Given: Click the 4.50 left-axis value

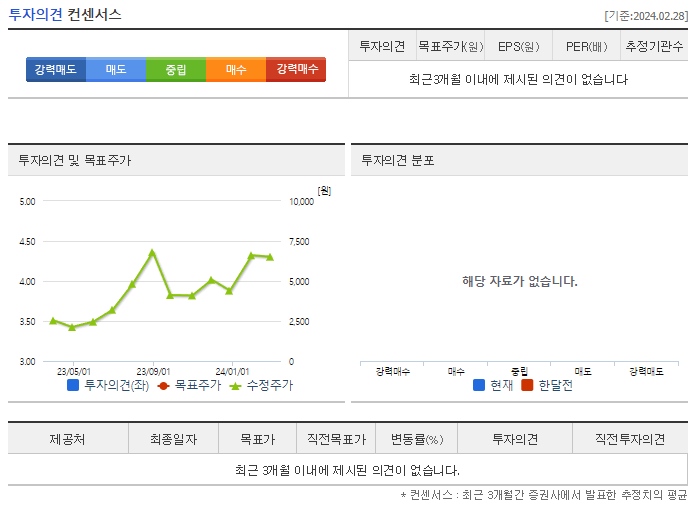Looking at the screenshot, I should coord(27,242).
